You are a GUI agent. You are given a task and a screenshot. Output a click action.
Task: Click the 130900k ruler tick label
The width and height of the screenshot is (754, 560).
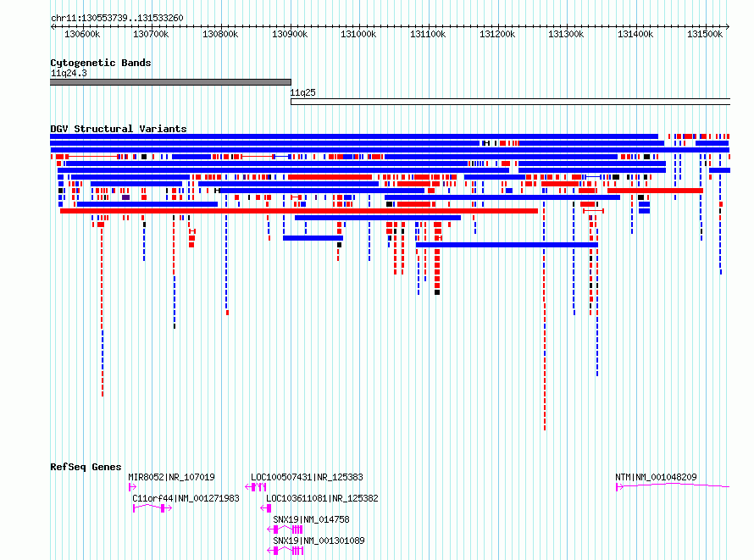[290, 35]
